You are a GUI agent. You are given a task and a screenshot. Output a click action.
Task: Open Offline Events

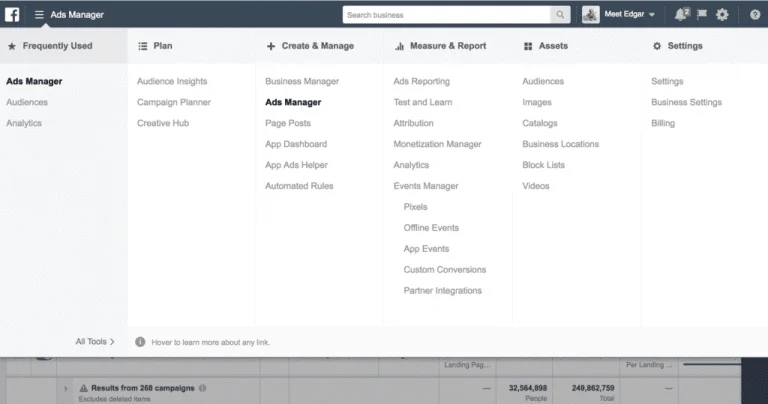pyautogui.click(x=431, y=228)
